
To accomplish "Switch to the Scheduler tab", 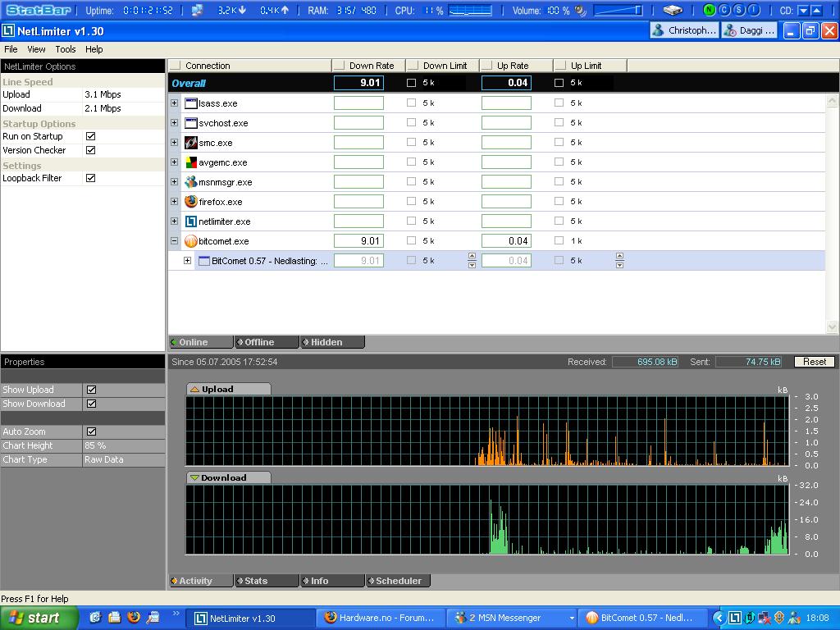I will [398, 581].
